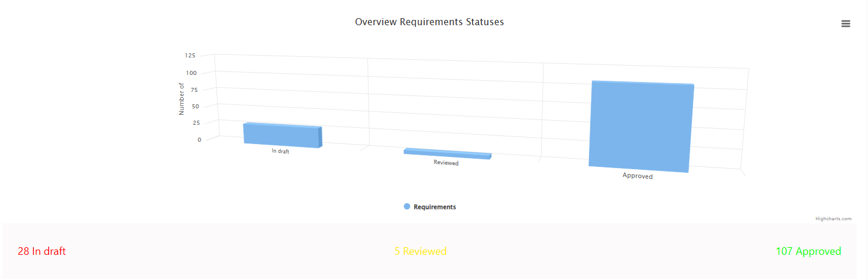Click the 75 y-axis value
This screenshot has height=280, width=868.
click(x=195, y=90)
